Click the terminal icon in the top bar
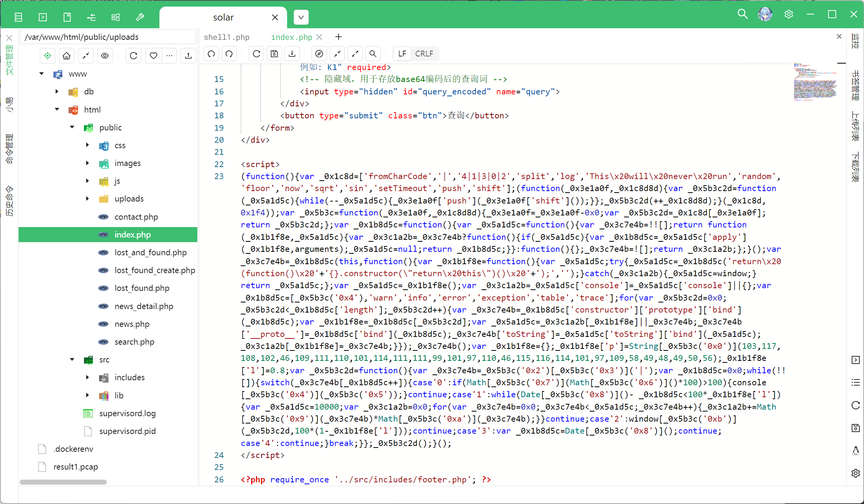The height and width of the screenshot is (504, 864). (43, 17)
